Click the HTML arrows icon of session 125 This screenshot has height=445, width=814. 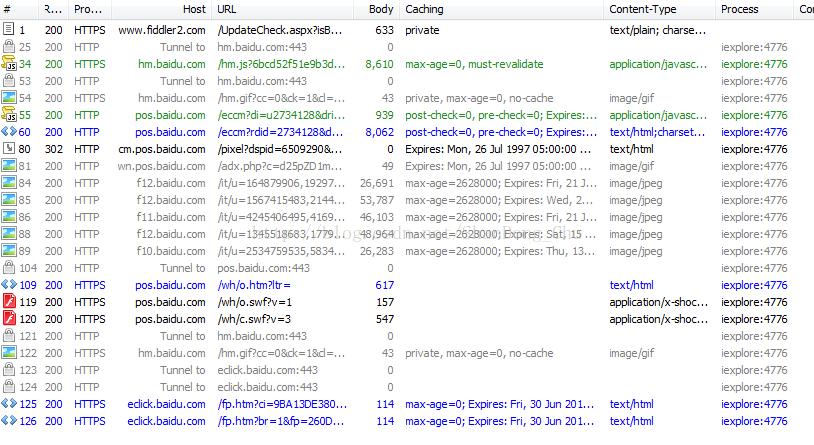tap(9, 403)
